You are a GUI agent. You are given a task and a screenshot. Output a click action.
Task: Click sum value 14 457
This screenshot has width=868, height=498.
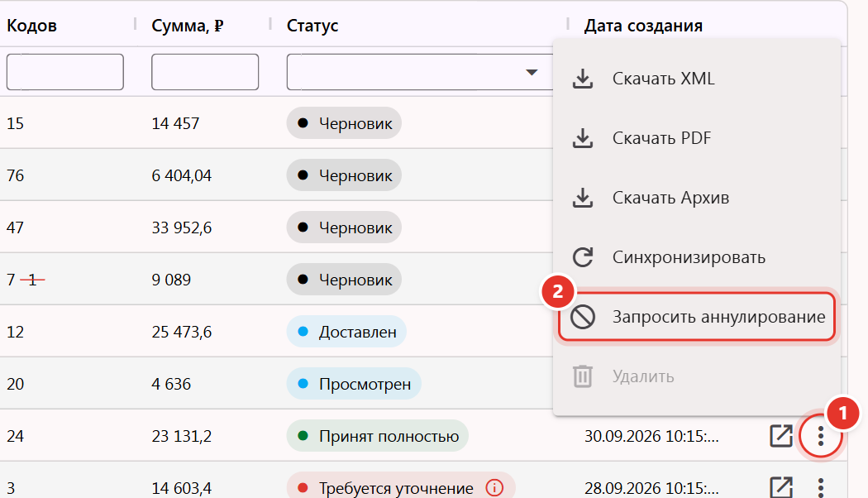(x=175, y=123)
